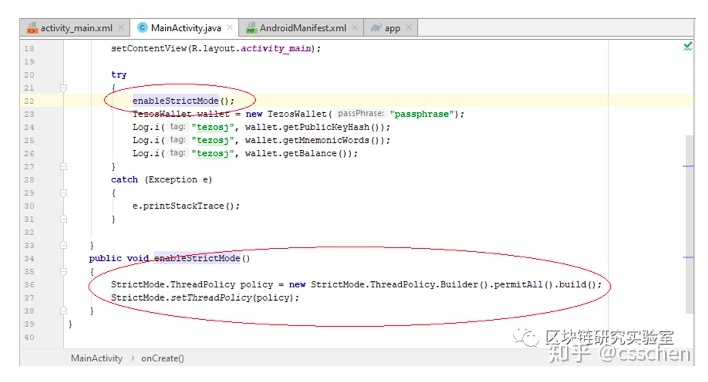Click the vertical editor scrollbar
The image size is (708, 382).
click(x=689, y=224)
